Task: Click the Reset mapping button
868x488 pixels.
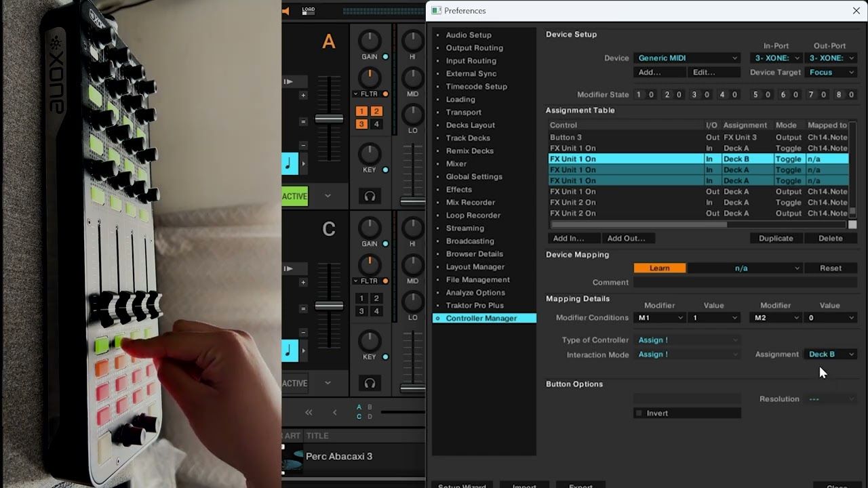Action: coord(831,268)
